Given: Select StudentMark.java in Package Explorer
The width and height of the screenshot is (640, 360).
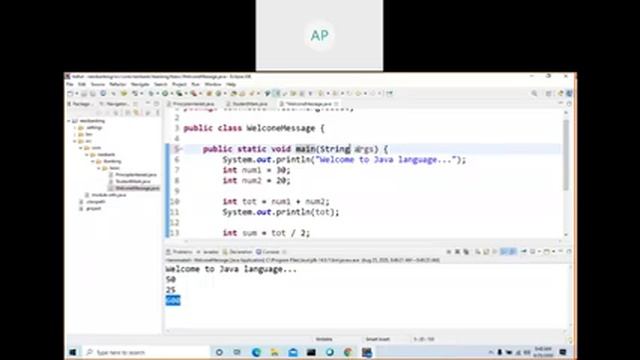Looking at the screenshot, I should click(x=130, y=181).
